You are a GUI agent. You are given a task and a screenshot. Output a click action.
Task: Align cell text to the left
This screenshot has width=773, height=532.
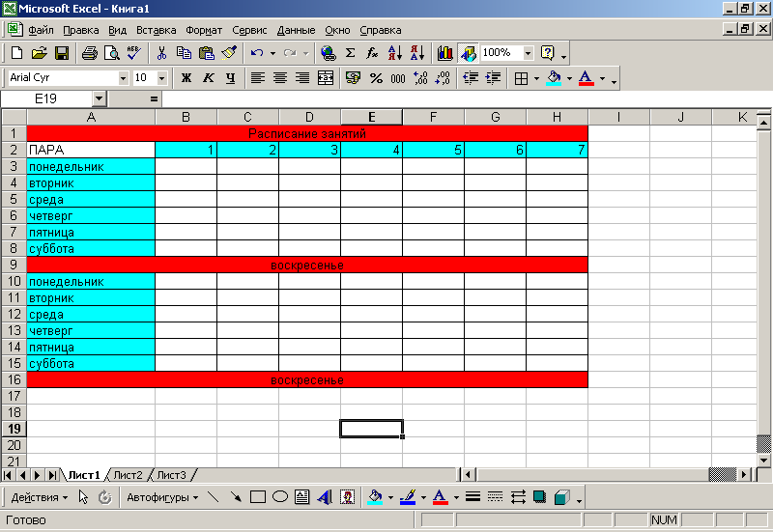[258, 78]
